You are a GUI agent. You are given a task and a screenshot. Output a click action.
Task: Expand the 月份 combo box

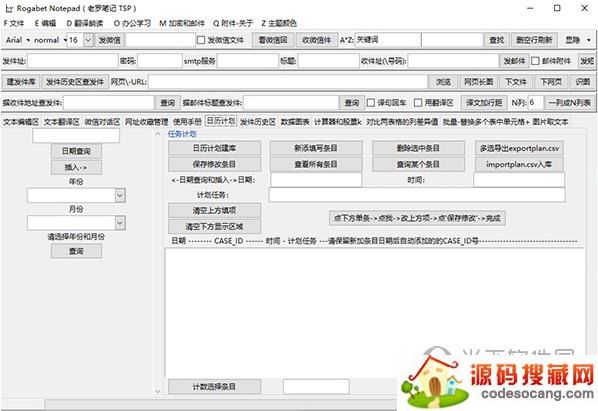click(x=120, y=223)
